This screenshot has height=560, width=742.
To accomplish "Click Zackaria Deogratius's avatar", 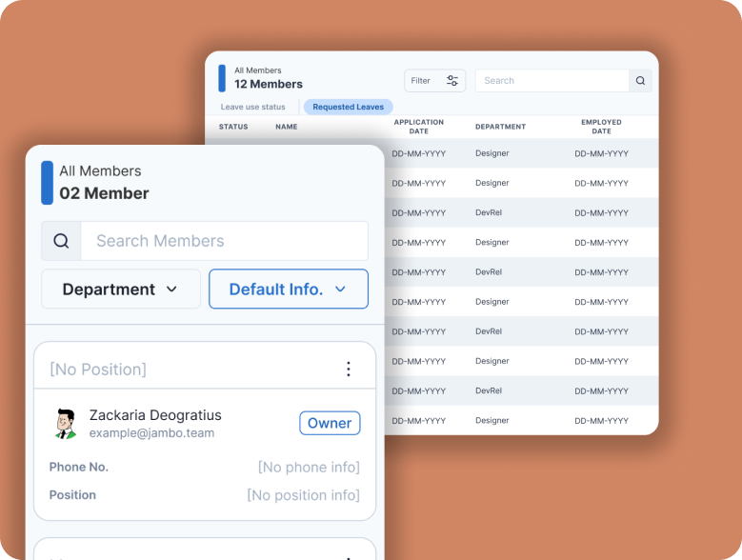I will coord(66,424).
